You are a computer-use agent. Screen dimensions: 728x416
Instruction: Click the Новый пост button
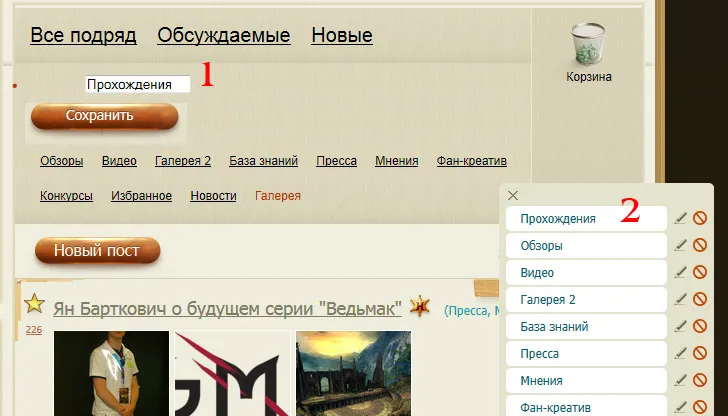click(96, 251)
